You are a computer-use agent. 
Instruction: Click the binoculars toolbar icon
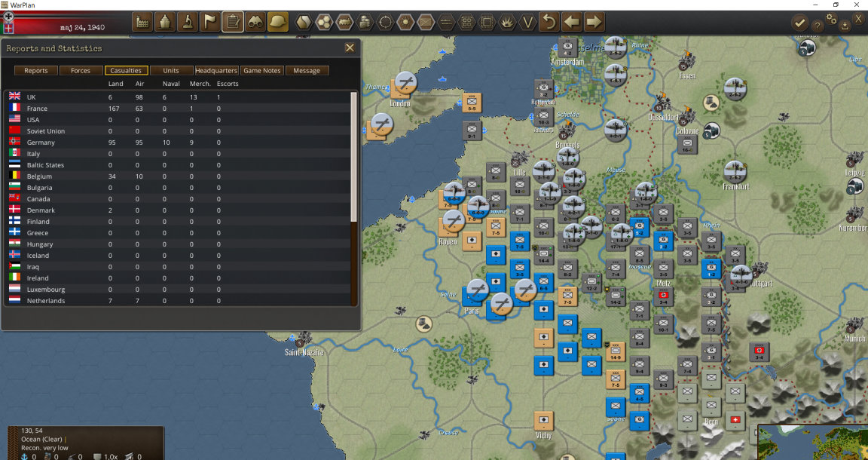tap(255, 22)
